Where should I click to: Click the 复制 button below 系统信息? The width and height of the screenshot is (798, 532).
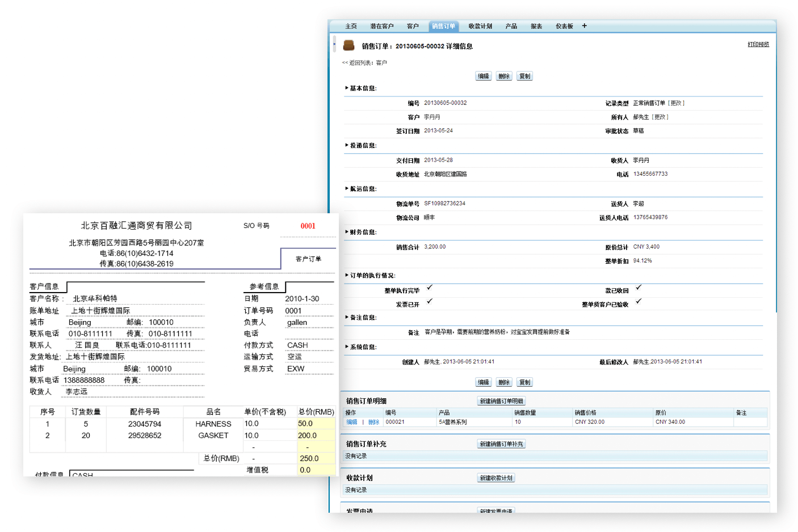524,382
